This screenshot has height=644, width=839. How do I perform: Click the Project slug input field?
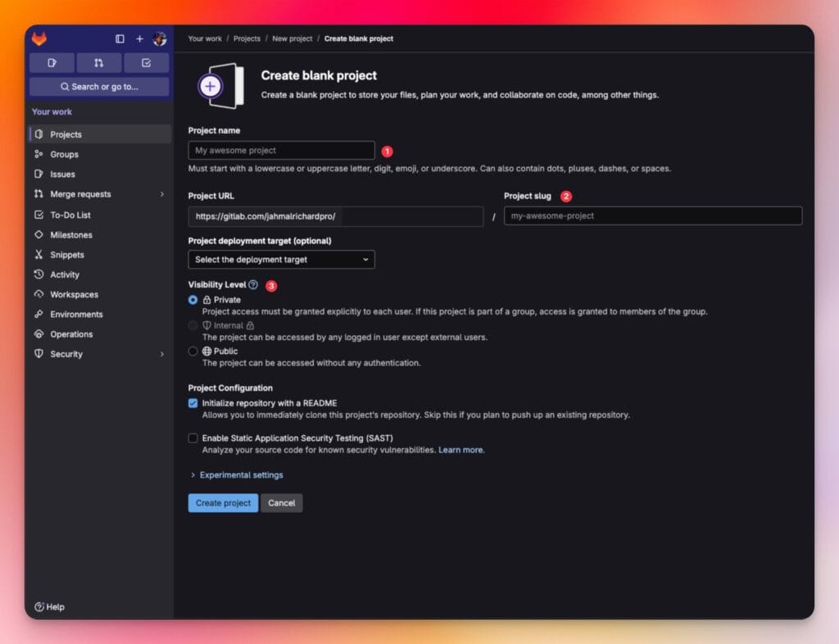pyautogui.click(x=653, y=216)
